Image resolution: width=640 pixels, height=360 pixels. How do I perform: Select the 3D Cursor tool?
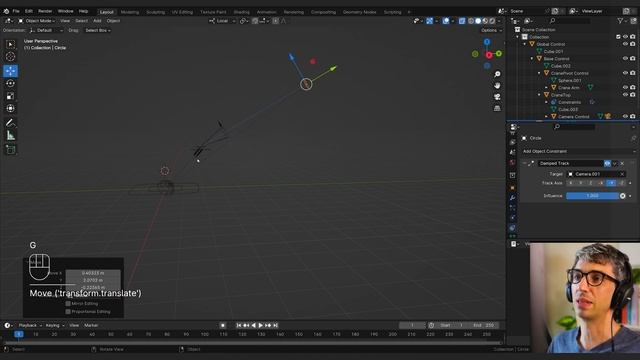11,57
